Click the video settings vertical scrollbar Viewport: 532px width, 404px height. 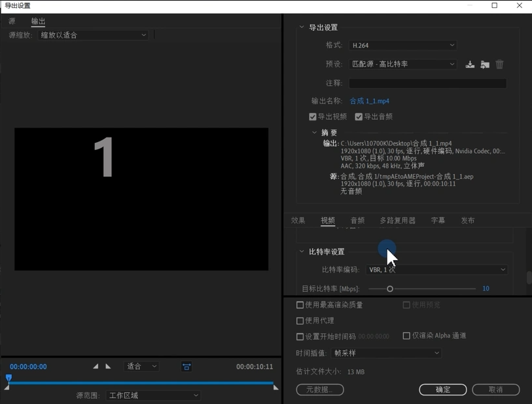coord(529,278)
